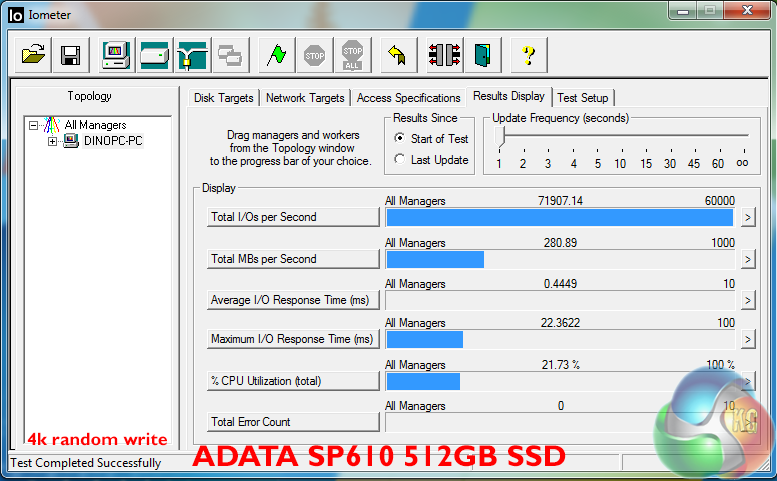The height and width of the screenshot is (481, 777).
Task: Open details arrow for Average Response row
Action: [x=748, y=301]
